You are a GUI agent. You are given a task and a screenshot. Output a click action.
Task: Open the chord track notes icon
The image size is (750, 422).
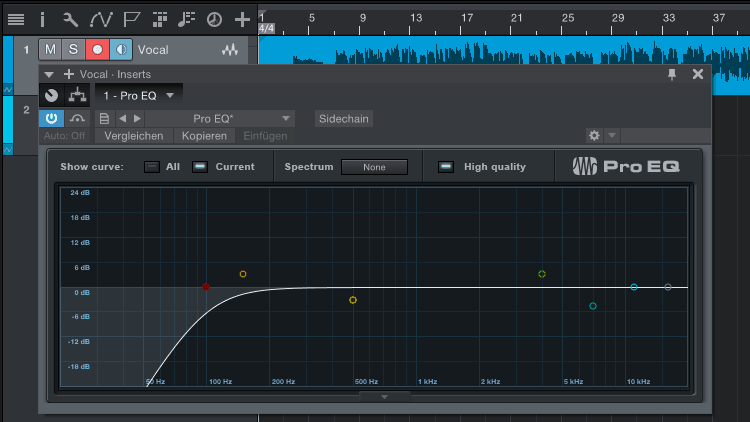(186, 20)
